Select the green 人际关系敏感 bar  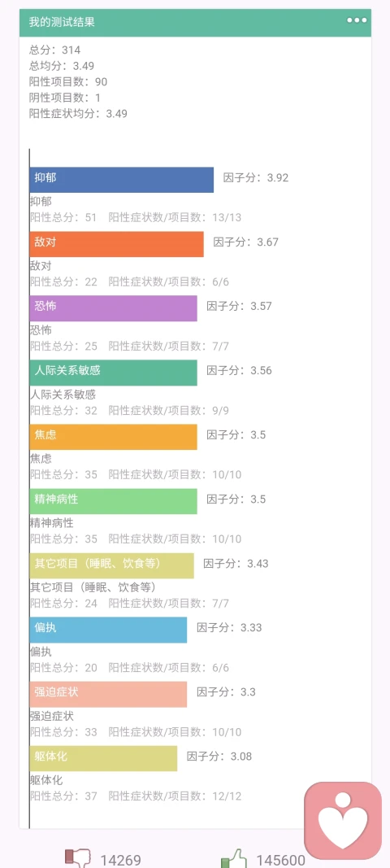click(x=114, y=373)
